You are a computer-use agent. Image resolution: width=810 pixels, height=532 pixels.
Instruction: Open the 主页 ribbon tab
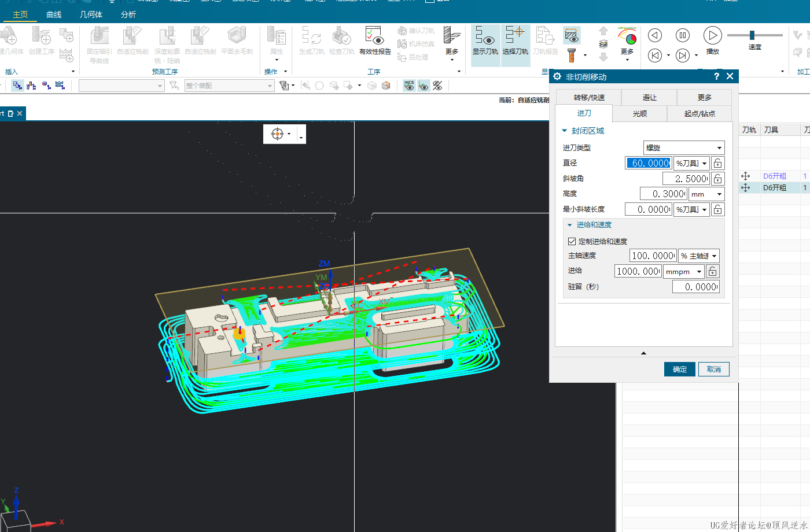click(x=20, y=14)
